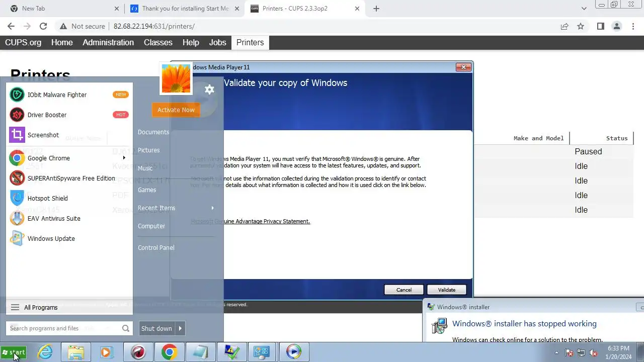The width and height of the screenshot is (644, 362).
Task: Toggle Chrome side panel
Action: pyautogui.click(x=600, y=26)
